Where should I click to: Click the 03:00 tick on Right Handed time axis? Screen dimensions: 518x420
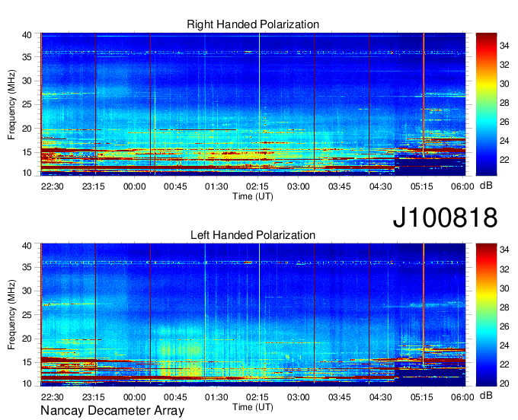click(299, 186)
